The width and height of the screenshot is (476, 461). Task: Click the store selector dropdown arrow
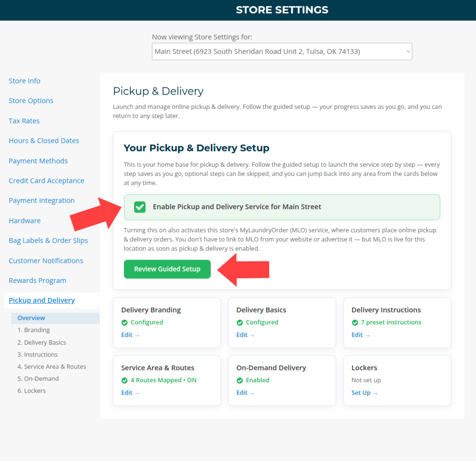click(408, 52)
